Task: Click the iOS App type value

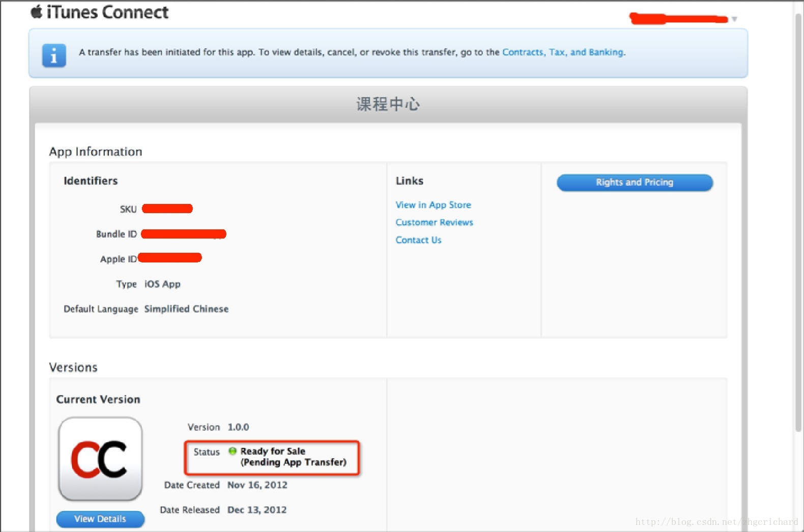Action: 162,284
